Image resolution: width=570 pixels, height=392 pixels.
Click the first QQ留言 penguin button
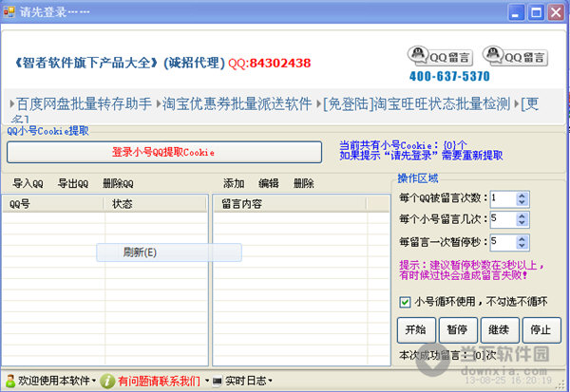tap(440, 56)
